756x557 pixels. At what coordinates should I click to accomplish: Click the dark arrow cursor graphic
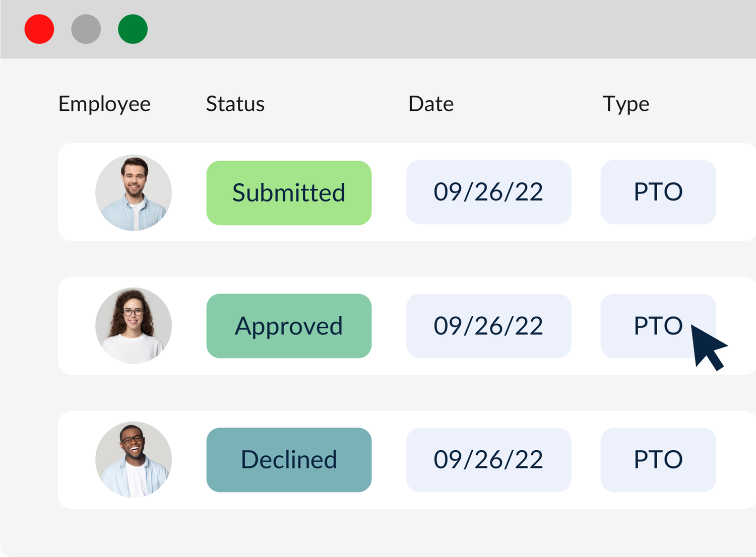click(x=707, y=346)
